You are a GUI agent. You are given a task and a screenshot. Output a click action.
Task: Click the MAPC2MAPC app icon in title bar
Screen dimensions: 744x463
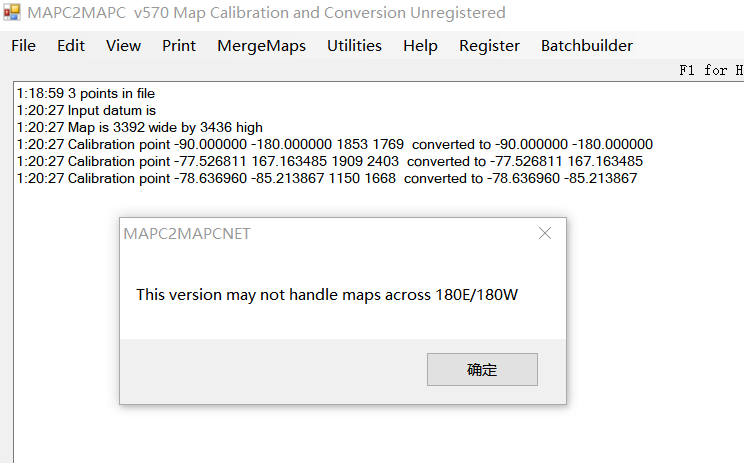click(x=13, y=13)
